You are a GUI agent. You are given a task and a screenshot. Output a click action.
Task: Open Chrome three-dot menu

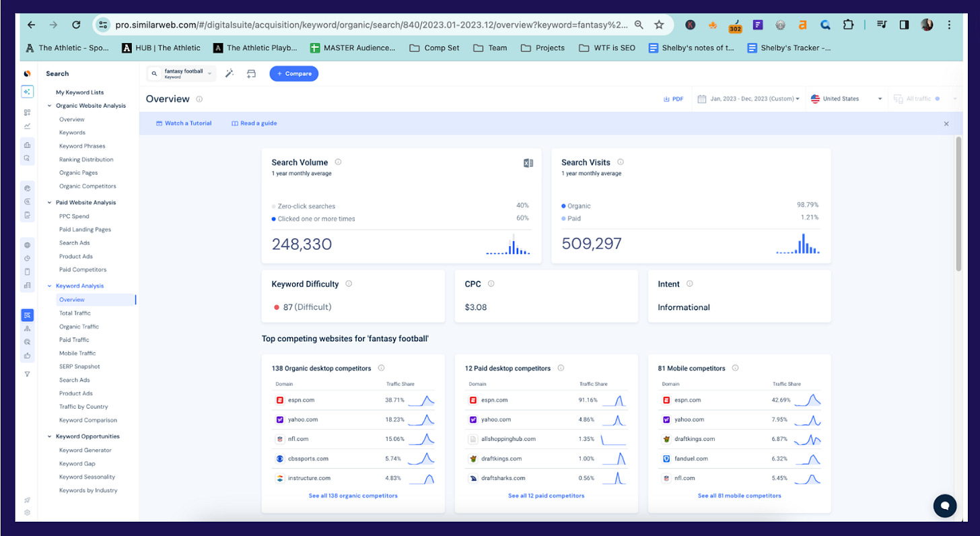tap(949, 25)
